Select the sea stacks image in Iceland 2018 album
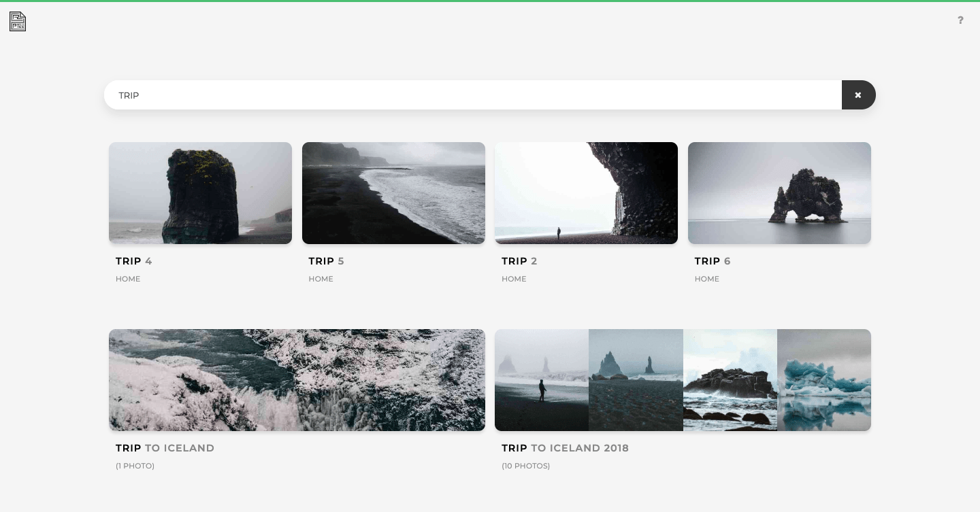The width and height of the screenshot is (980, 512). [x=636, y=380]
